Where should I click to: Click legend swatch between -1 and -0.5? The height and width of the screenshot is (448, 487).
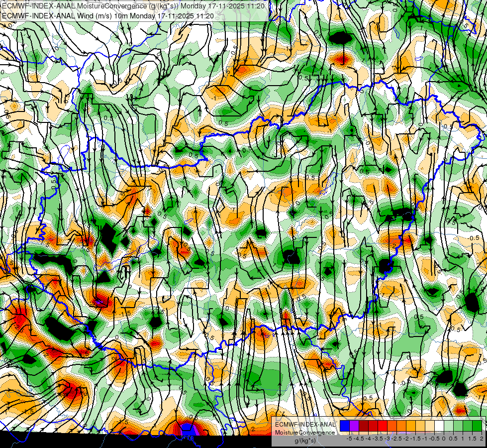[430, 426]
